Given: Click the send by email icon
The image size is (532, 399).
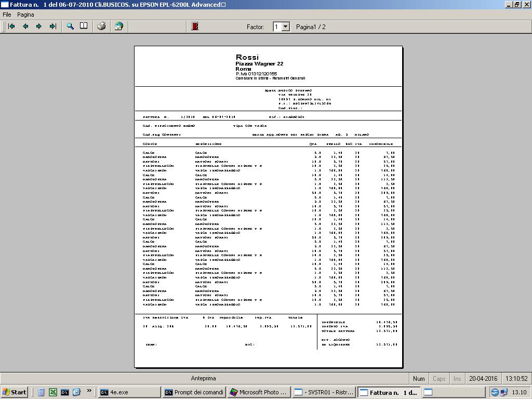Looking at the screenshot, I should 119,26.
